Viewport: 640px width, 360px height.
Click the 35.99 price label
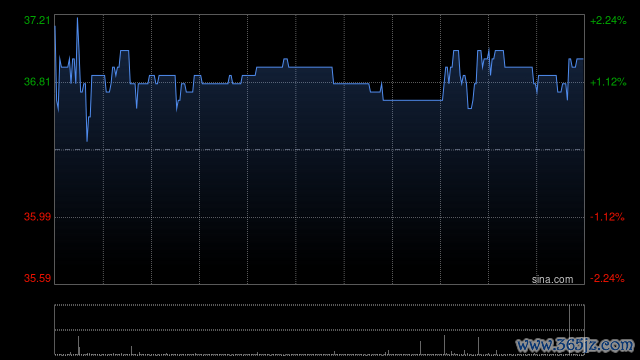(37, 217)
